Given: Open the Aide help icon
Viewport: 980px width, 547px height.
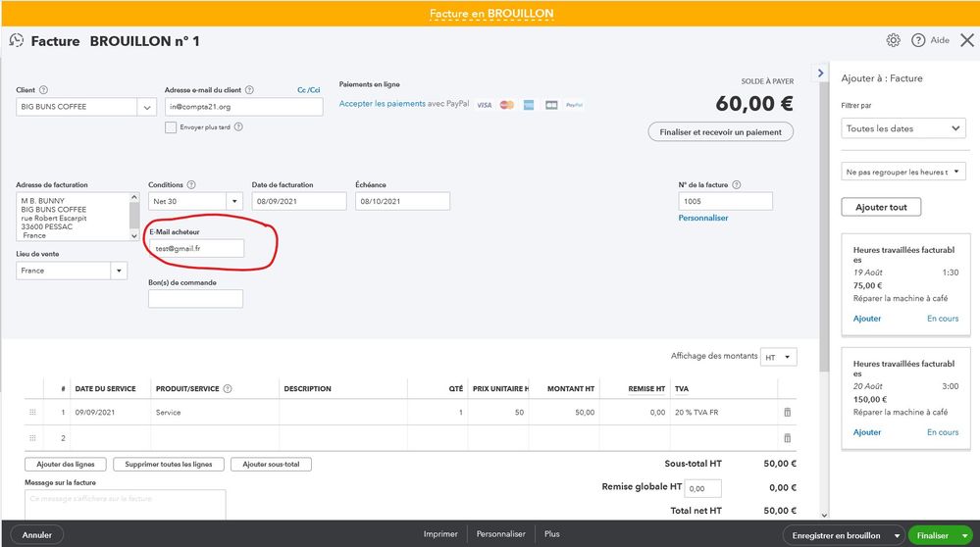Looking at the screenshot, I should pos(918,40).
